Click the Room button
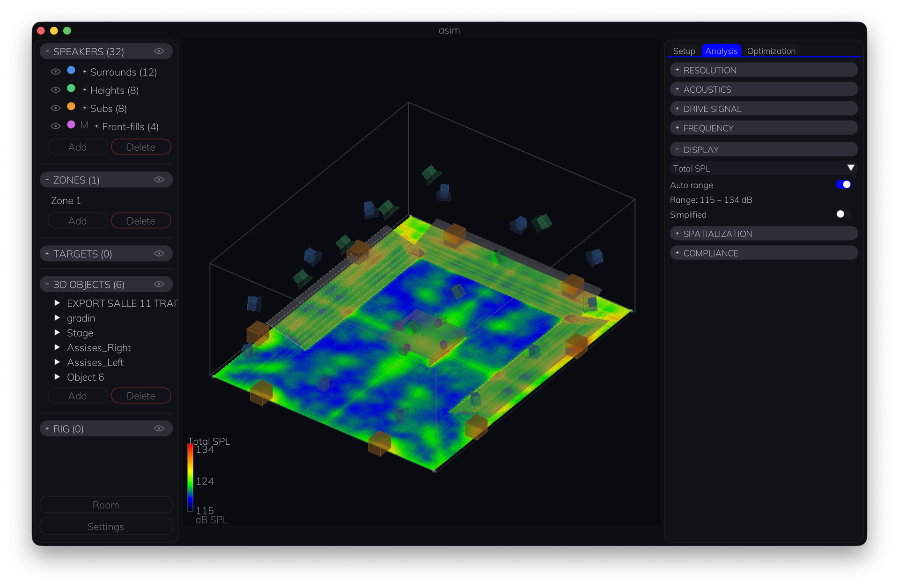 [x=106, y=505]
